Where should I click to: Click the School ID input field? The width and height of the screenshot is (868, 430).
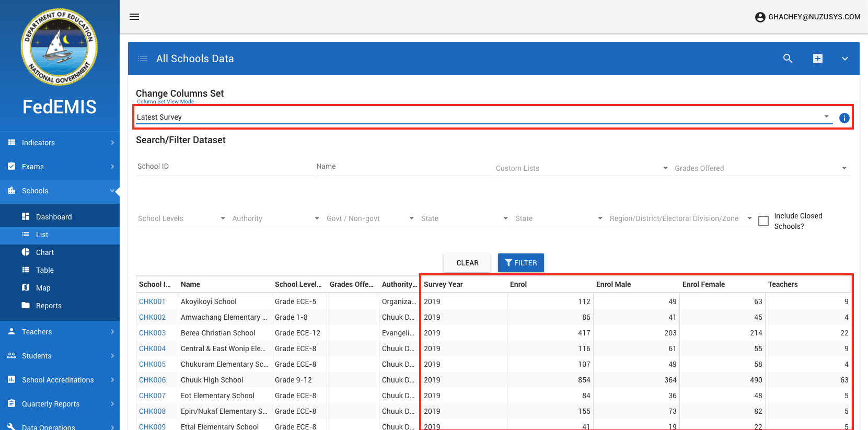click(225, 167)
